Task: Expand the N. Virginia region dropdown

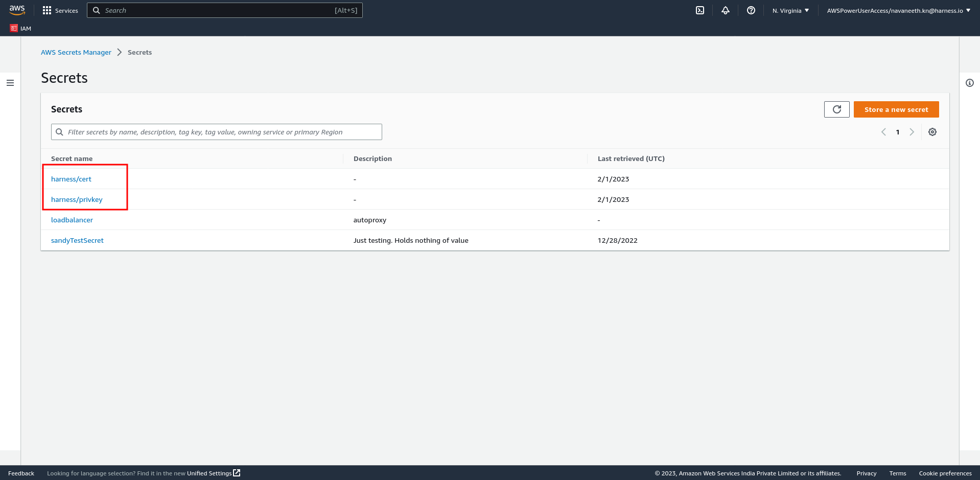Action: pos(790,10)
